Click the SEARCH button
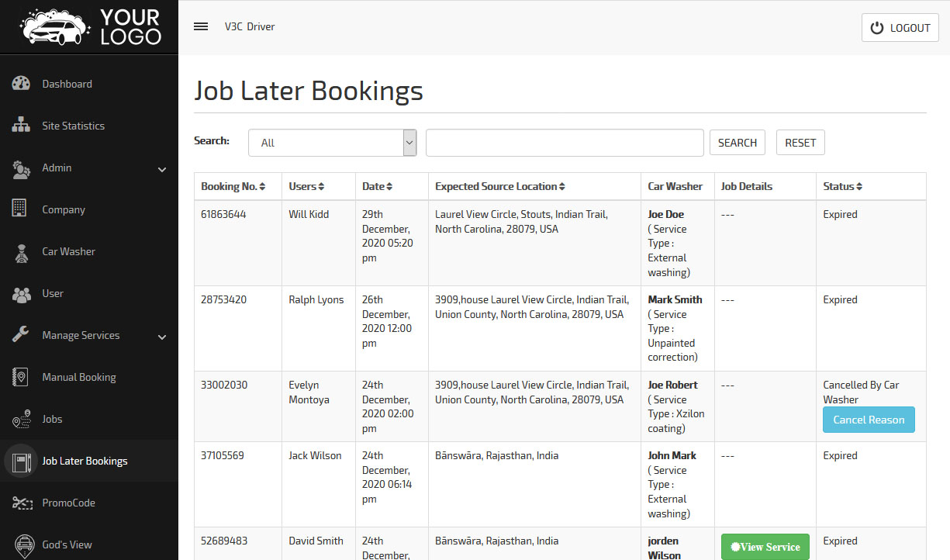Viewport: 950px width, 560px height. point(738,143)
